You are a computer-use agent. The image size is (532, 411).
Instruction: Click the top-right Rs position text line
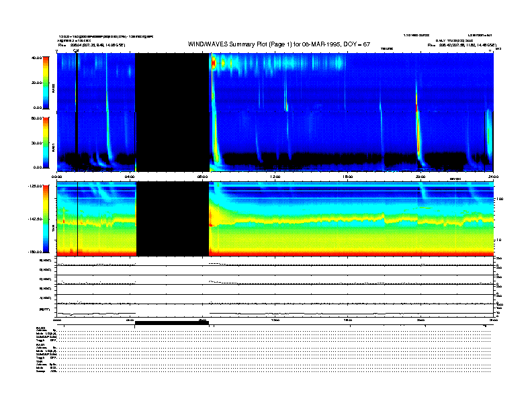pos(461,45)
